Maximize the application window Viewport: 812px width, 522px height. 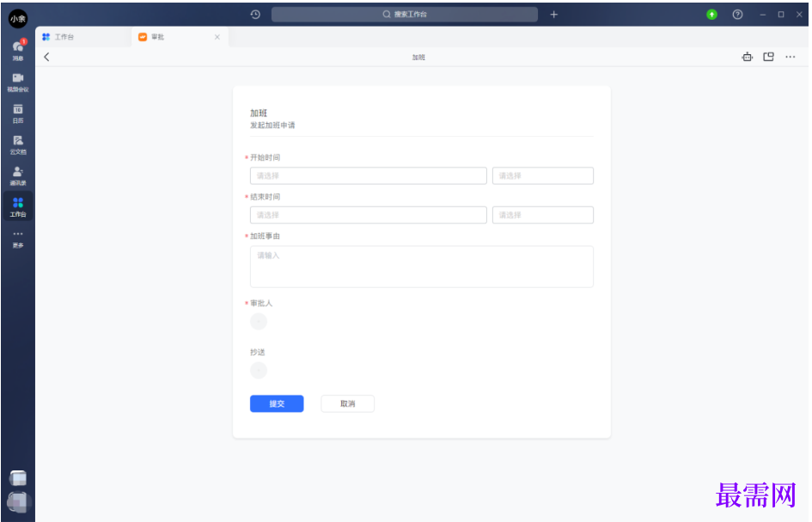(781, 15)
